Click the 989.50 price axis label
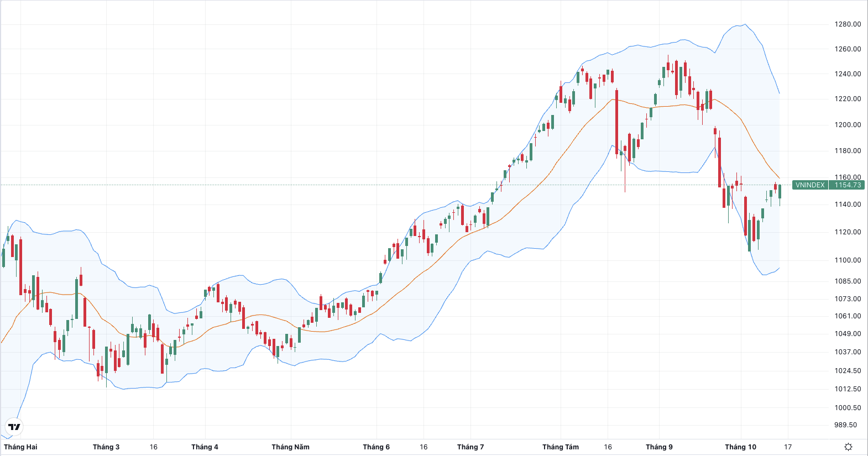The width and height of the screenshot is (868, 456). click(845, 425)
